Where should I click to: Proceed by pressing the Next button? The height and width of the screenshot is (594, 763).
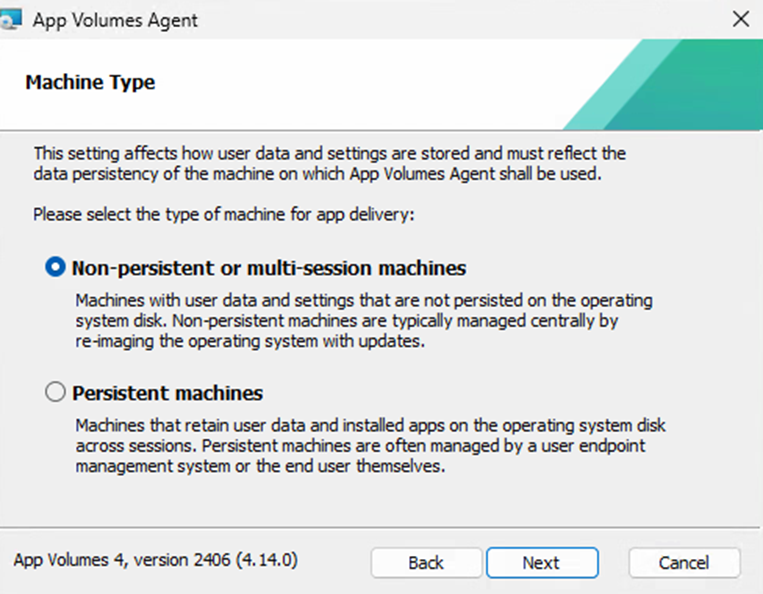point(541,563)
